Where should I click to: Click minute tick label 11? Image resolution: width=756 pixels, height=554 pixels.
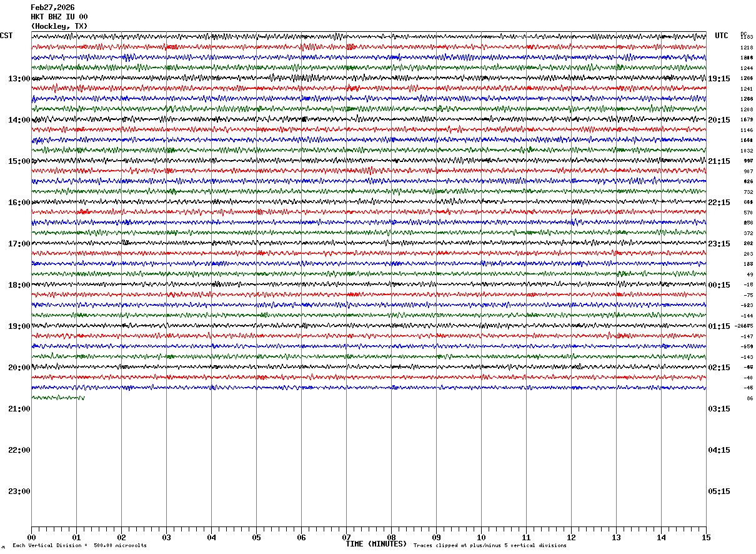point(526,537)
